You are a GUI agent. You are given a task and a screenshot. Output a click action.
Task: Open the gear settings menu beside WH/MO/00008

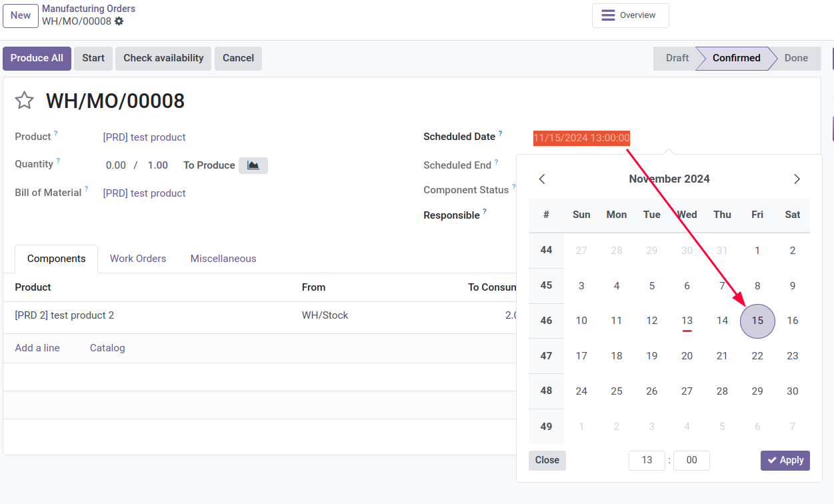(x=119, y=21)
